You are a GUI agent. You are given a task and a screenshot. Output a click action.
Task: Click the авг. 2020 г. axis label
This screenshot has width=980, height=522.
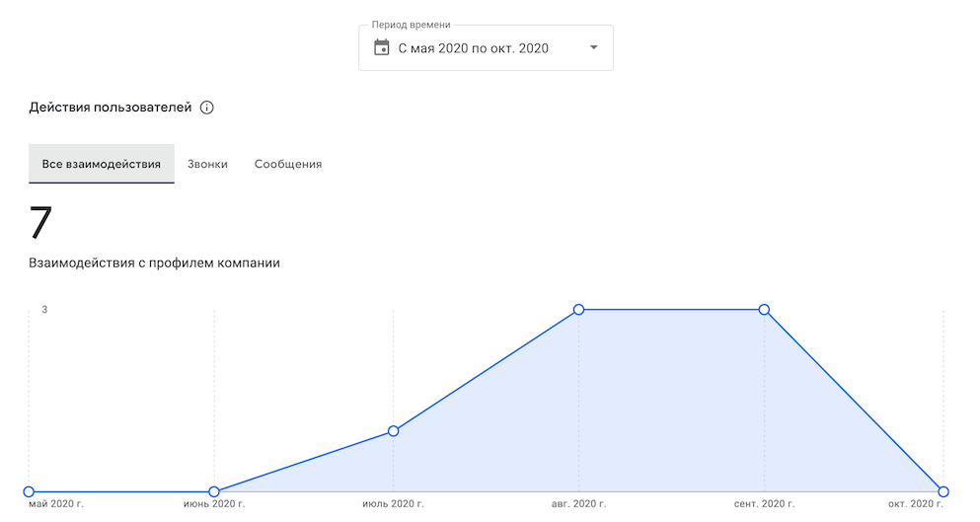pos(578,504)
